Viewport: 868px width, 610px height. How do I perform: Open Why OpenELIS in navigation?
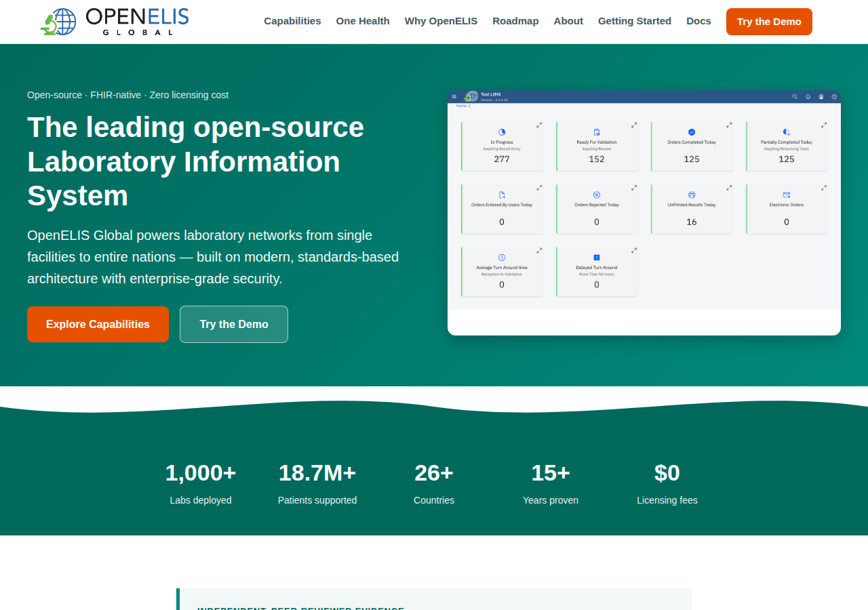pos(441,21)
